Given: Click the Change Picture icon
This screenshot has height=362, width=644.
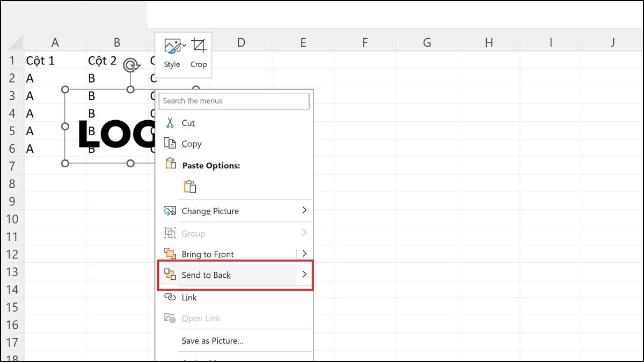Looking at the screenshot, I should click(170, 211).
